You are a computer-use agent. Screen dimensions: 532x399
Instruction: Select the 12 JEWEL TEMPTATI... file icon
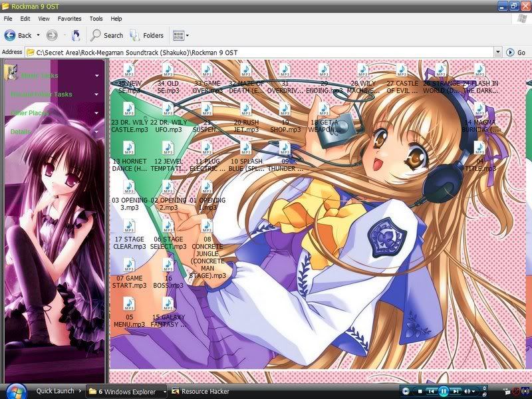coord(168,148)
